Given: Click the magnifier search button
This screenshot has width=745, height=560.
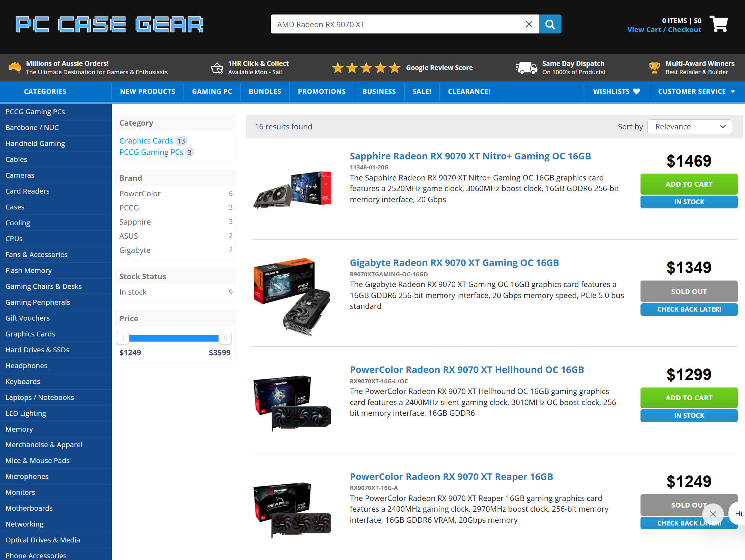Looking at the screenshot, I should [550, 24].
